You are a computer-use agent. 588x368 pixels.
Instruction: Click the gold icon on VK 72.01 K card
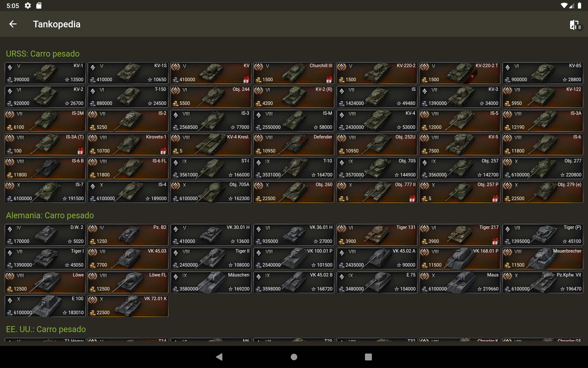pos(93,313)
